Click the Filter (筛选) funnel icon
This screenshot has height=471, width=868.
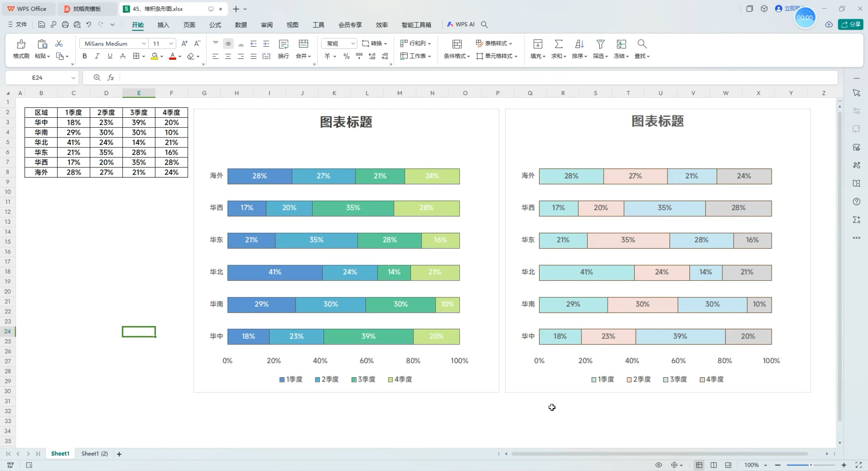(x=601, y=44)
